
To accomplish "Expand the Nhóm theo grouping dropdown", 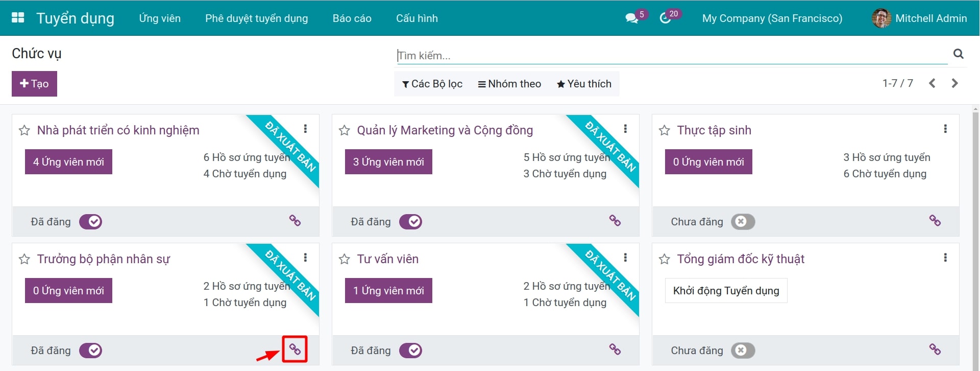I will point(509,84).
